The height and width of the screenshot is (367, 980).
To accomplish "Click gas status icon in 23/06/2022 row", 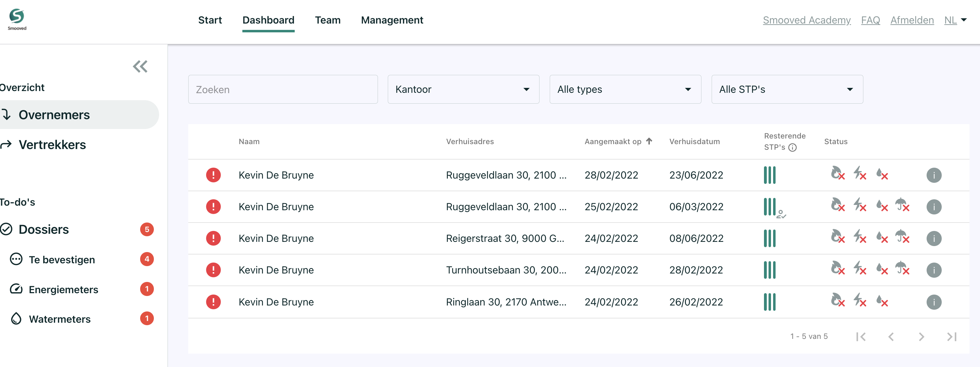I will pos(837,173).
